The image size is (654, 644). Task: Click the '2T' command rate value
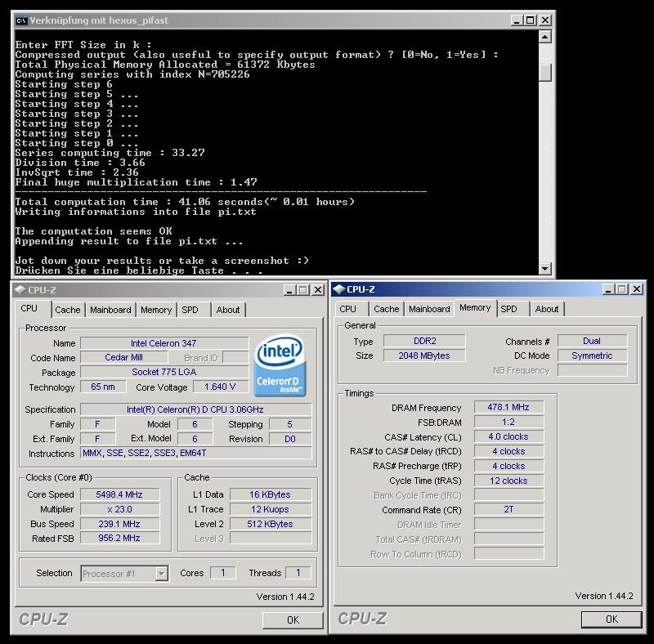(508, 510)
